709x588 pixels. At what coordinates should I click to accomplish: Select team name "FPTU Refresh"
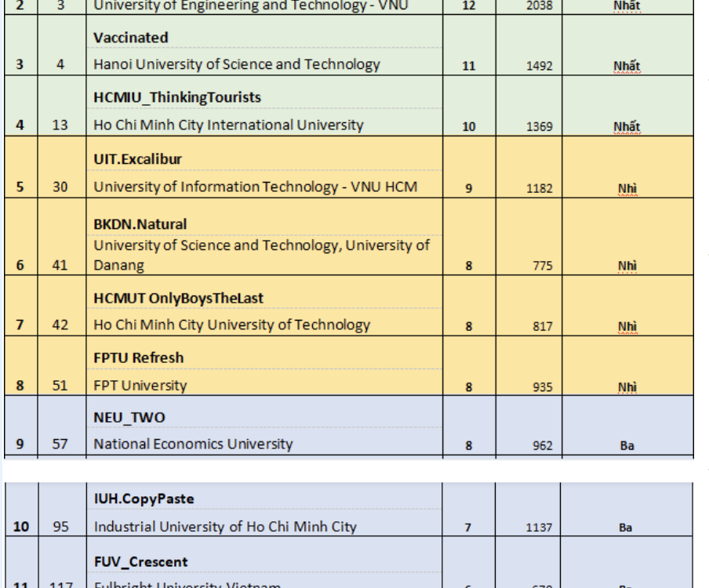138,358
